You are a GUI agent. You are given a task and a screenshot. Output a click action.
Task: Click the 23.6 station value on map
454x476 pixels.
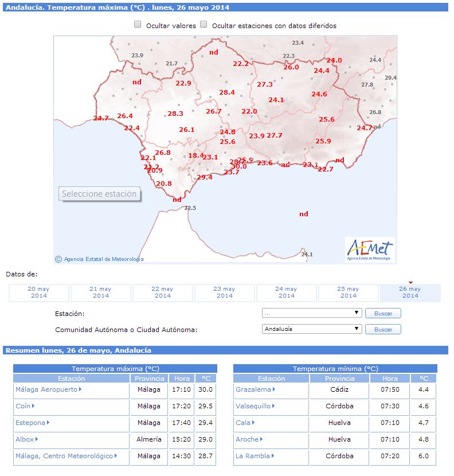(265, 163)
